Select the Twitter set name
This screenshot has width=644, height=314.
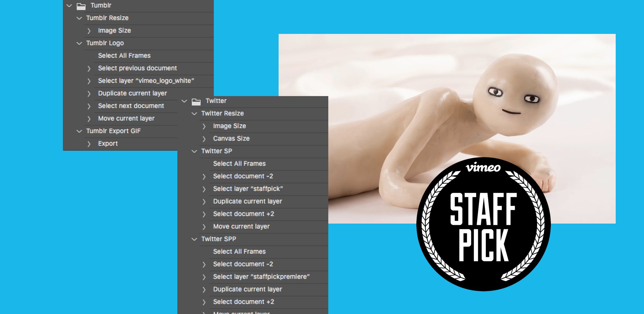216,101
